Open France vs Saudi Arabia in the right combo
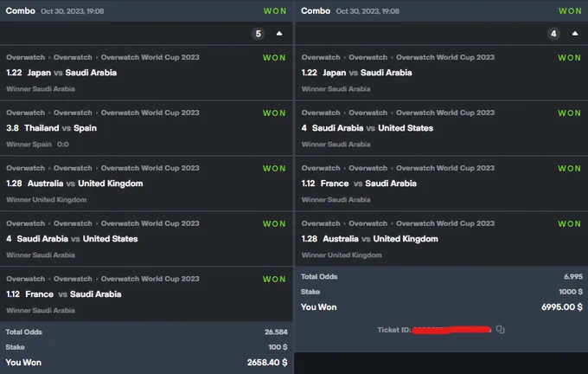588x374 pixels. (x=368, y=184)
